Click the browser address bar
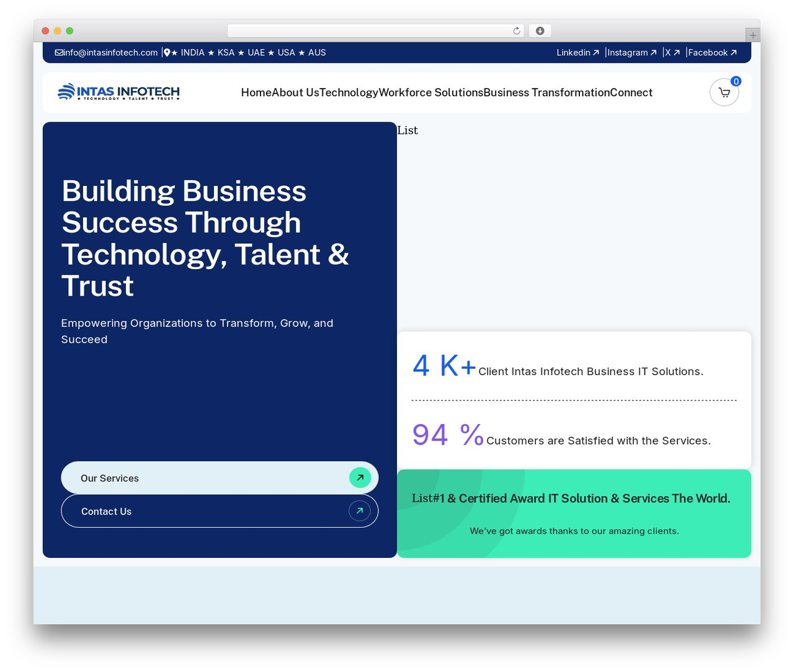This screenshot has width=794, height=672. [x=376, y=31]
